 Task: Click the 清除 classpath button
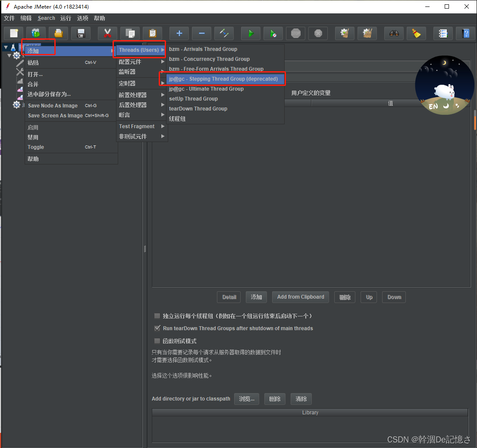[301, 399]
